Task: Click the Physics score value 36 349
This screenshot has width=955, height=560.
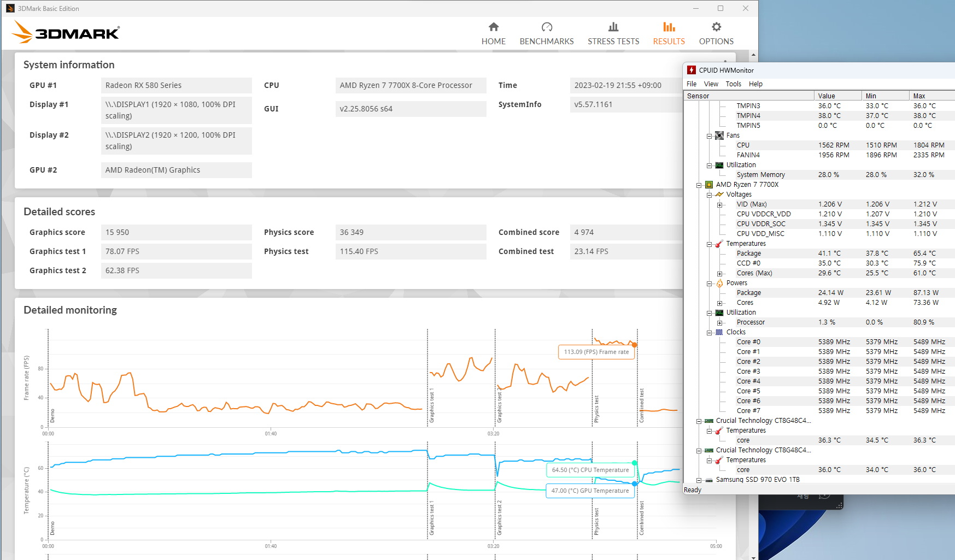Action: pos(411,232)
